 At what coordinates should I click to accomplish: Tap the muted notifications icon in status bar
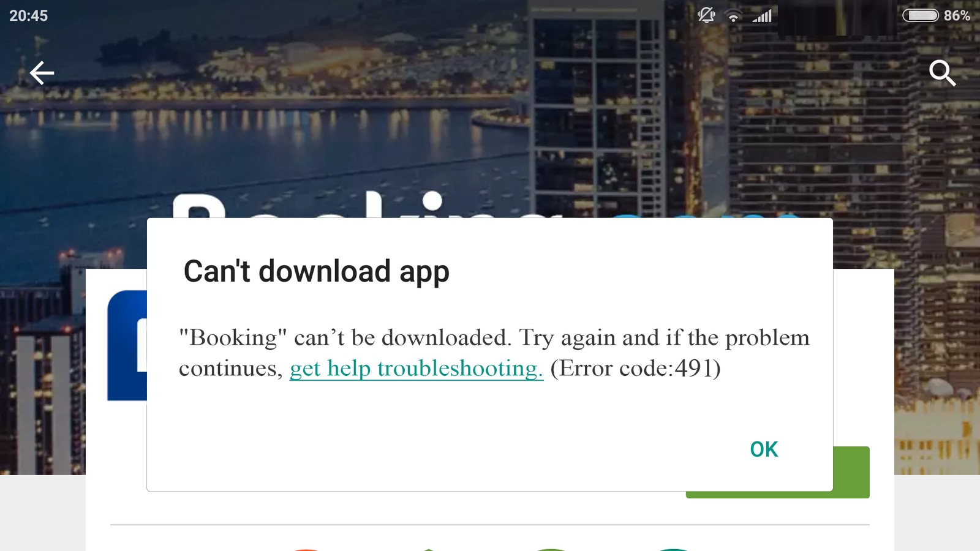[706, 17]
